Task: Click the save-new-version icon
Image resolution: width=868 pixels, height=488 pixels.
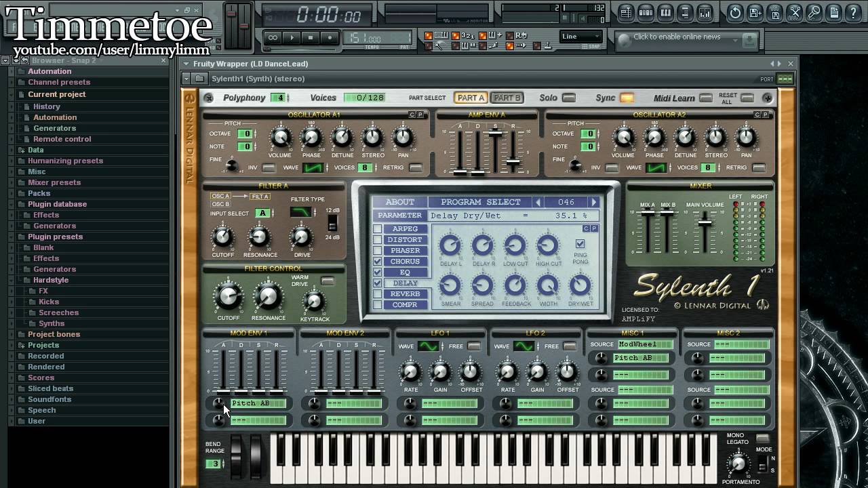Action: click(755, 13)
